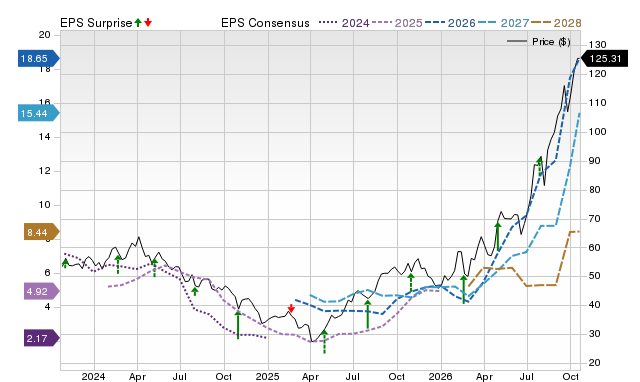Viewport: 640px width, 382px height.
Task: Click the 20 price axis label on right
Action: pos(594,363)
